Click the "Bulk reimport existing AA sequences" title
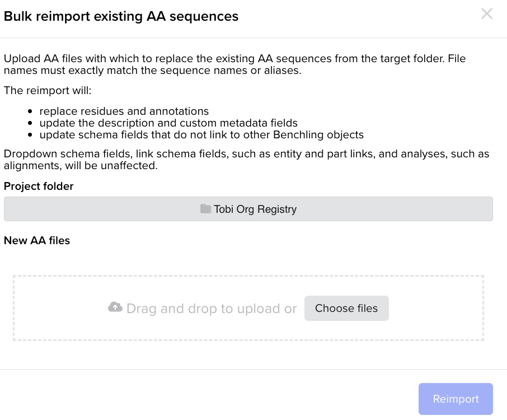 (x=121, y=16)
